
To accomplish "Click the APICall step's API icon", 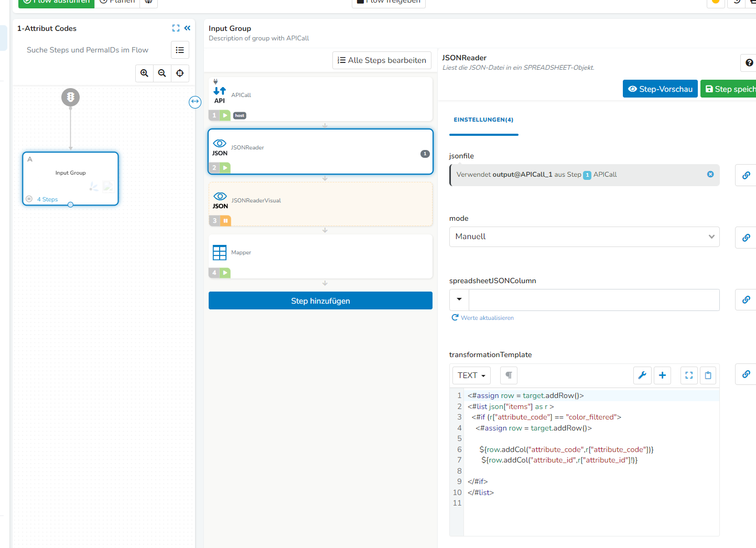I will tap(220, 95).
